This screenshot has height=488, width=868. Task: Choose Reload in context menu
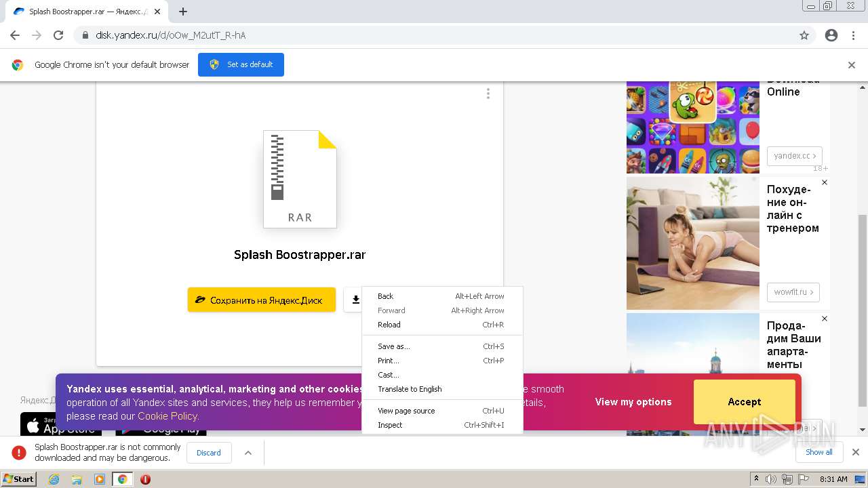pyautogui.click(x=442, y=325)
